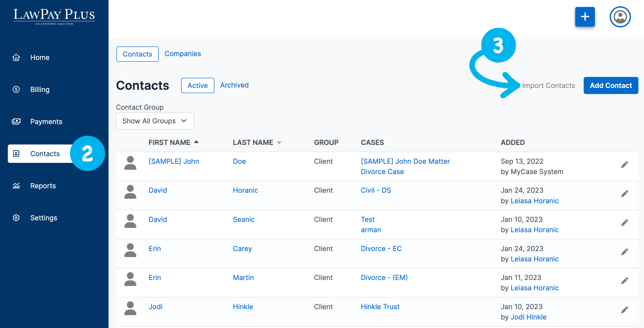
Task: Edit the David Horanic row via pencil icon
Action: point(624,194)
